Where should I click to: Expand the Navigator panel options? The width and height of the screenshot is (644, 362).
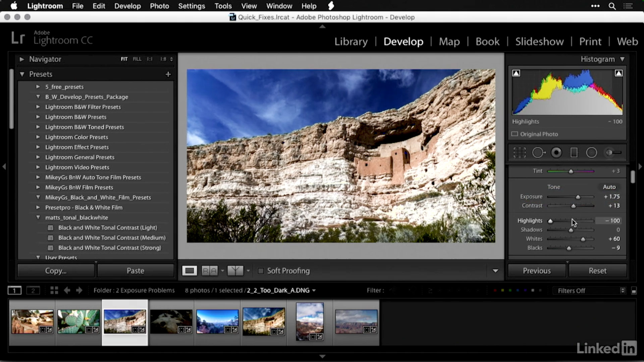click(x=21, y=59)
